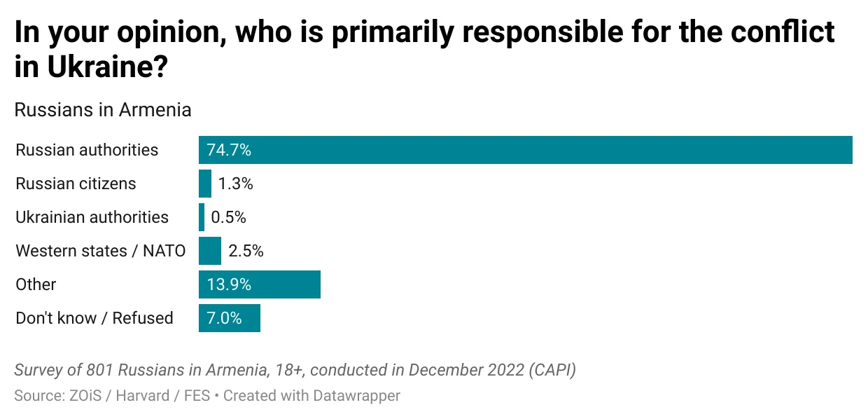
Task: Click the "Russians in Armenia" subtitle
Action: pyautogui.click(x=103, y=110)
